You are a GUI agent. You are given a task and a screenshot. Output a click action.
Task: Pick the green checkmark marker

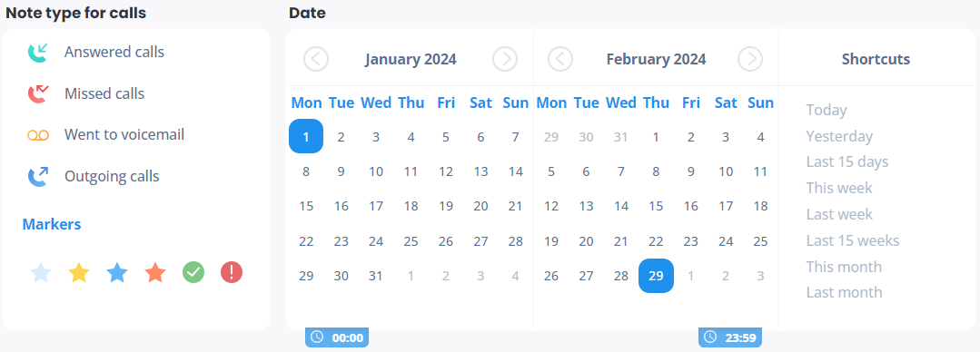click(x=193, y=273)
